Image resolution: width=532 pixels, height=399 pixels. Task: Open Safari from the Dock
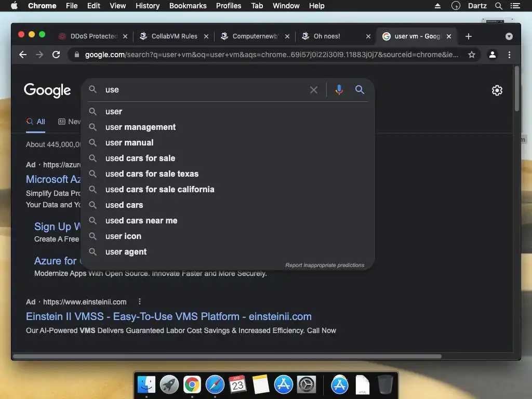215,384
